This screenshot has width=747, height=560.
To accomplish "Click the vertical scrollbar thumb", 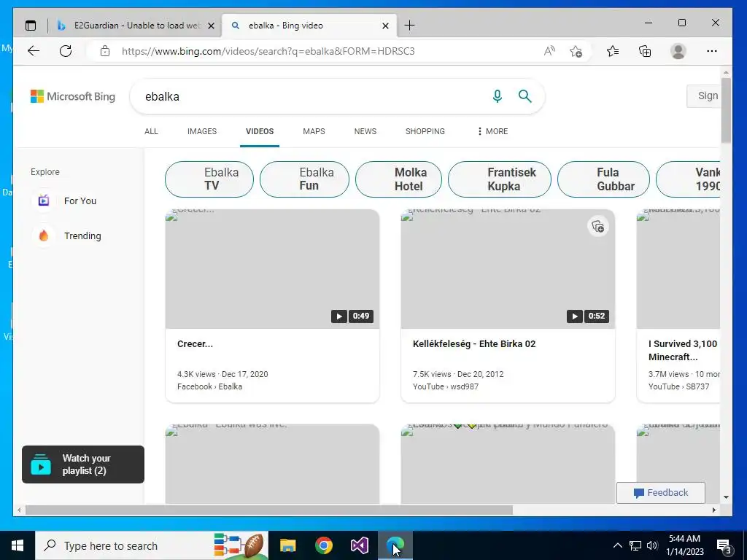I will 726,111.
